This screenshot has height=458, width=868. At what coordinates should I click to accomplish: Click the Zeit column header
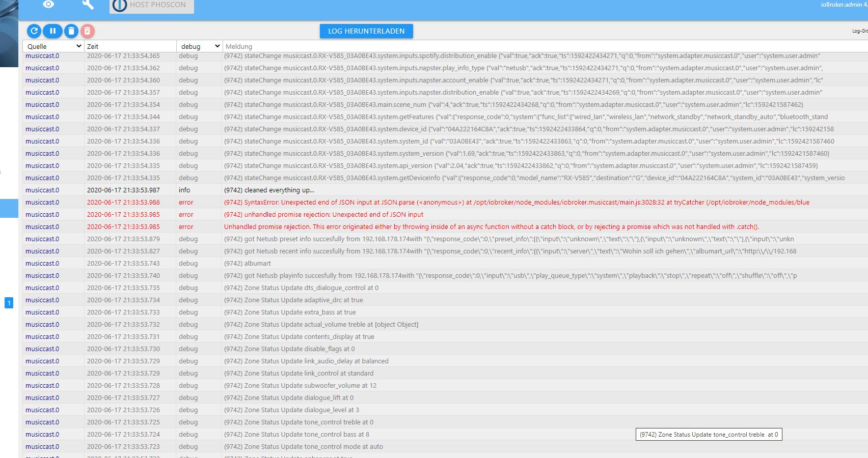pos(93,46)
